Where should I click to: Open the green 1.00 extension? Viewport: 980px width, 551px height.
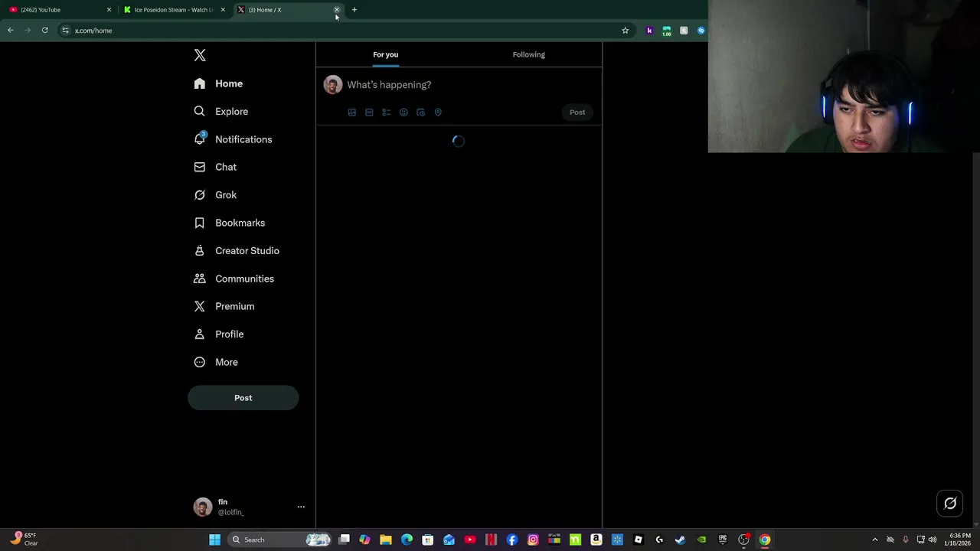coord(667,31)
